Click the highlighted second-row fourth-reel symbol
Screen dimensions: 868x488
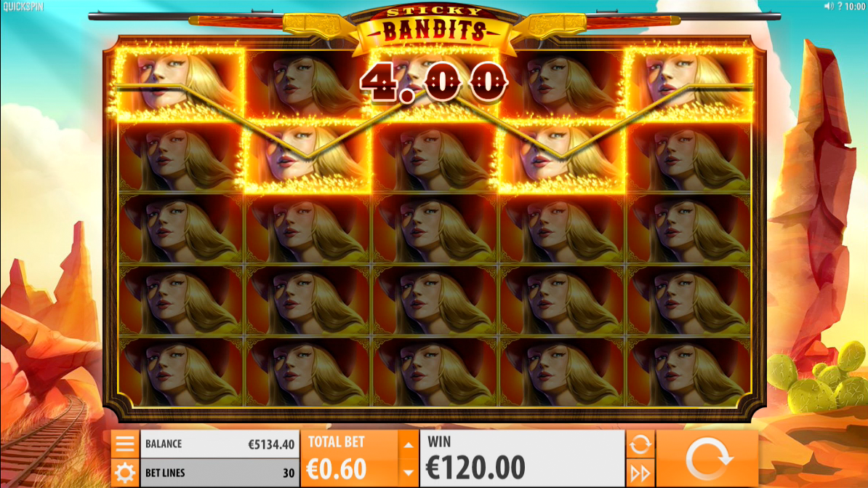click(x=562, y=157)
